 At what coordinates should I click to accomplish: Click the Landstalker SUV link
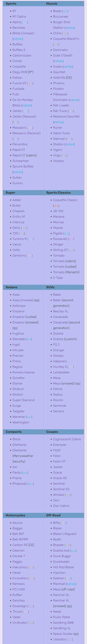click(61, 372)
